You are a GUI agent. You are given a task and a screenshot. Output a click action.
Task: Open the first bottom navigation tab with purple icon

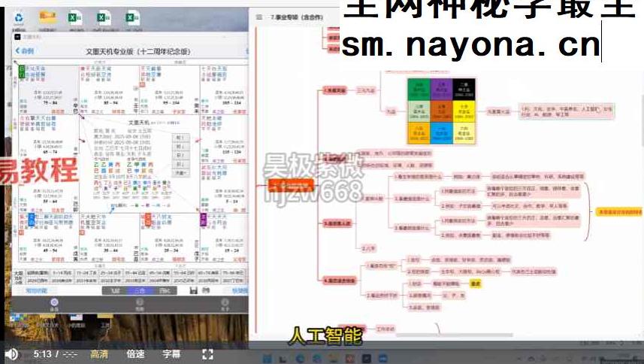[54, 305]
